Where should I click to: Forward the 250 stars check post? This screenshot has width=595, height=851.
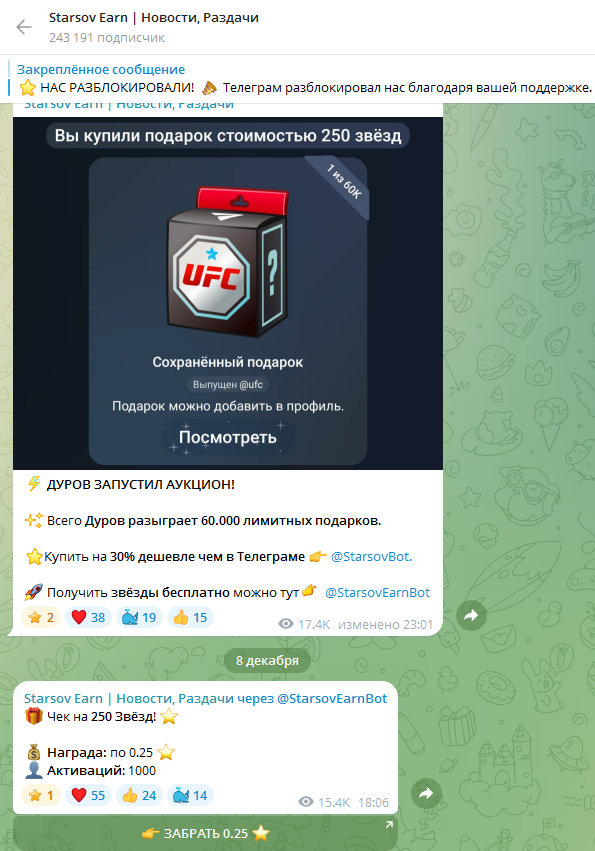click(x=426, y=793)
